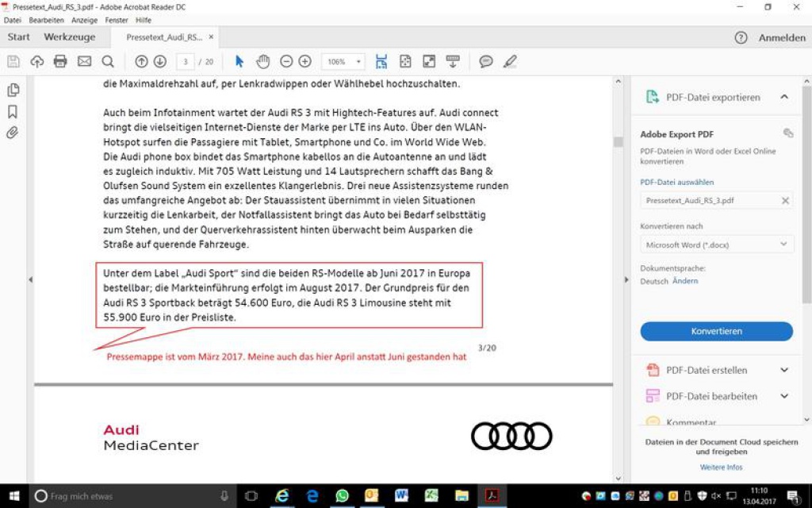Switch to the Werkzeuge tab
This screenshot has width=812, height=508.
tap(70, 37)
